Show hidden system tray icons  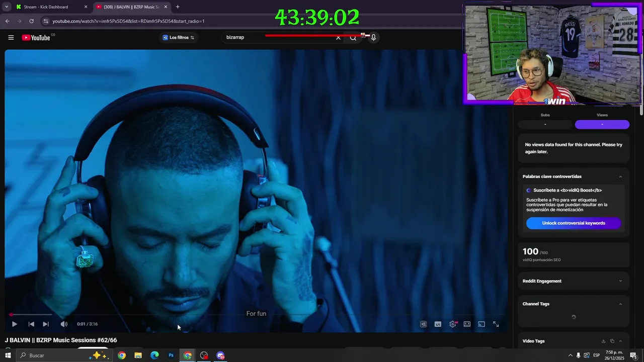[570, 355]
